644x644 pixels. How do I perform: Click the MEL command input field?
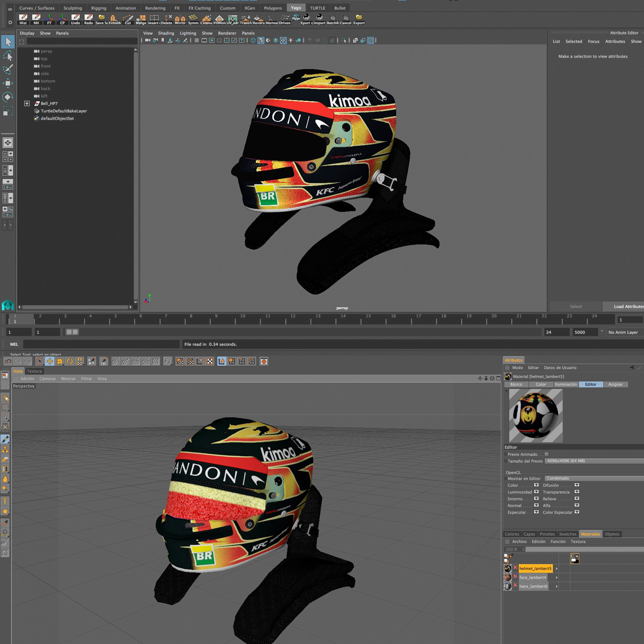coord(101,344)
